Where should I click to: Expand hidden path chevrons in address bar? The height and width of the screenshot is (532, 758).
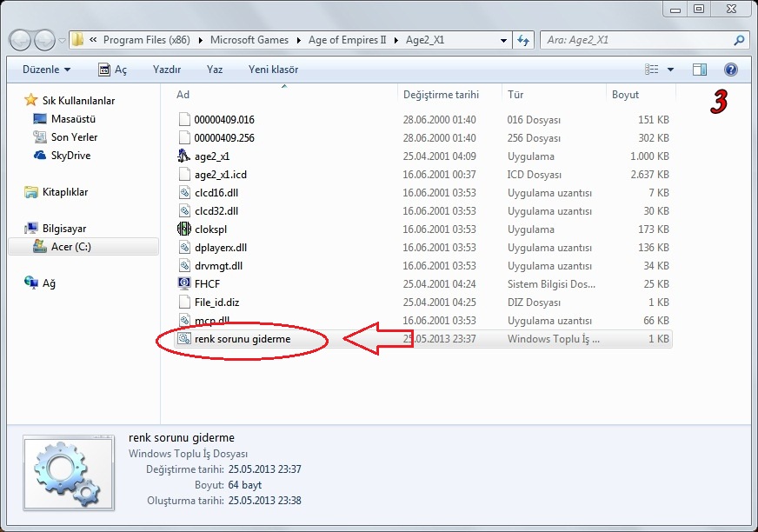[93, 40]
